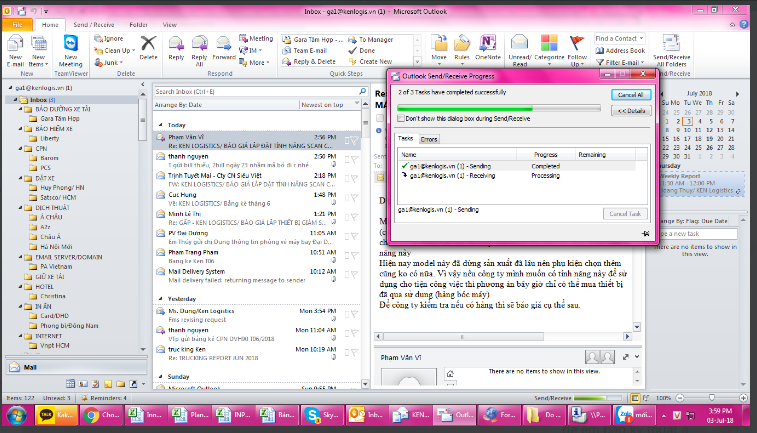
Task: Click the Windows Start button
Action: 16,415
